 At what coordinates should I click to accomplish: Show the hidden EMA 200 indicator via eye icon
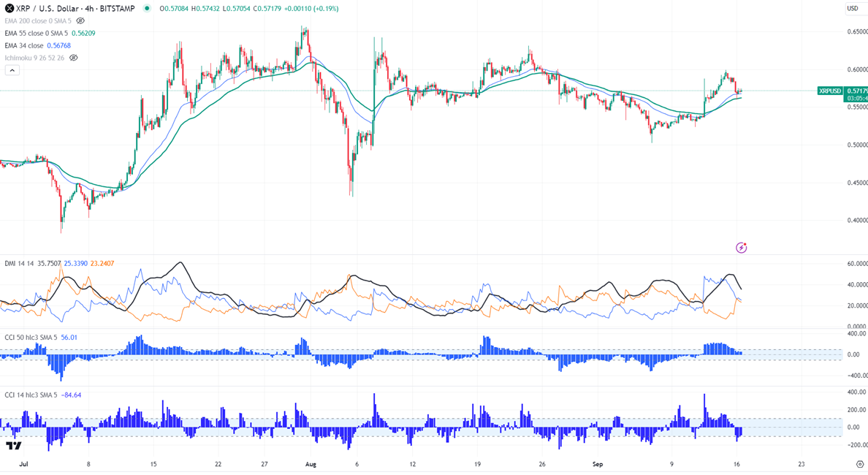click(80, 21)
